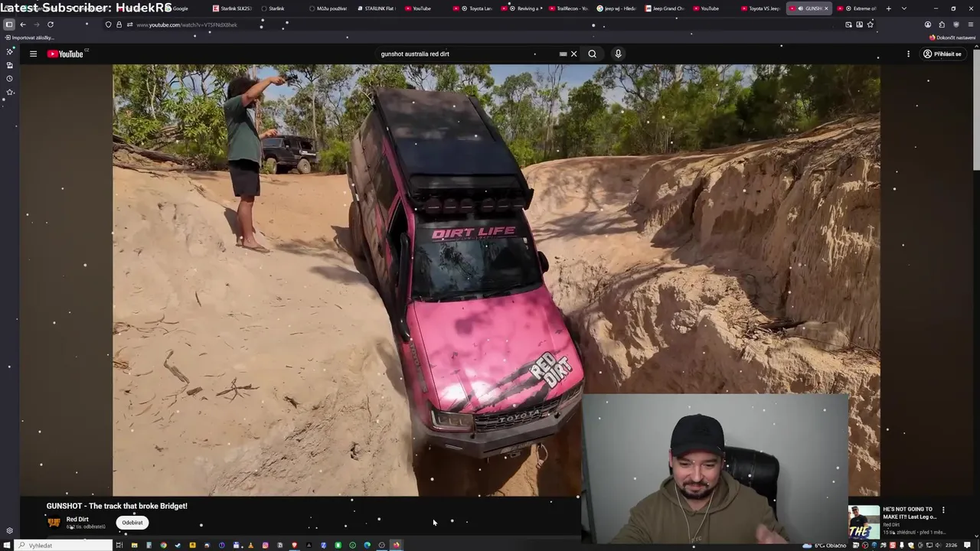This screenshot has height=551, width=980.
Task: Open the VLC cone icon on taskbar
Action: point(250,546)
